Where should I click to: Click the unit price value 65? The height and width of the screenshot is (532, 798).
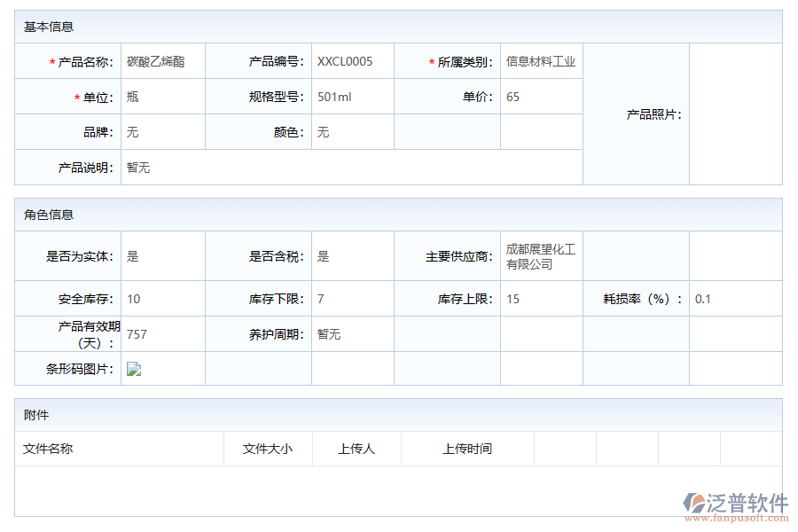coord(512,97)
